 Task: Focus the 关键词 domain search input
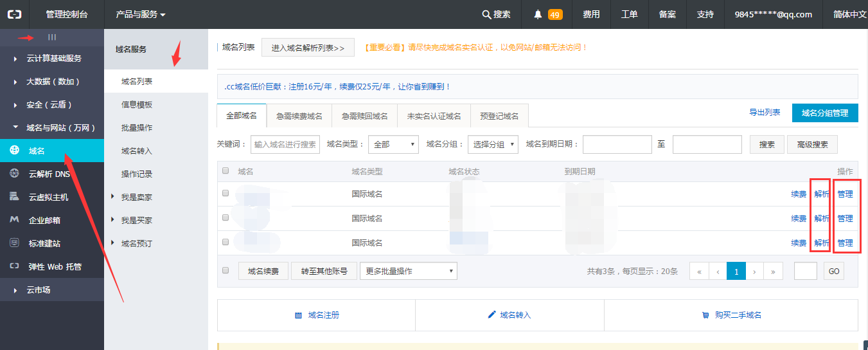coord(285,144)
